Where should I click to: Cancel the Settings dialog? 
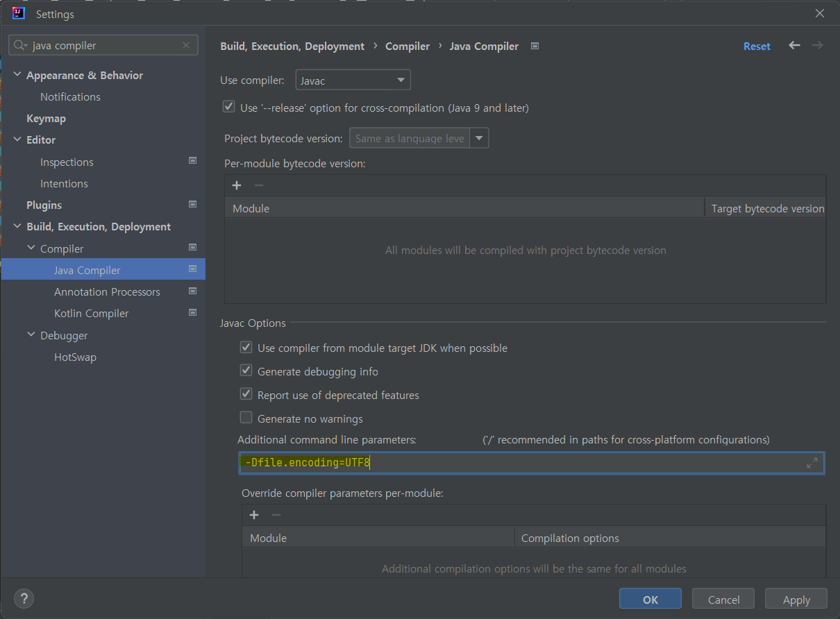pos(724,600)
